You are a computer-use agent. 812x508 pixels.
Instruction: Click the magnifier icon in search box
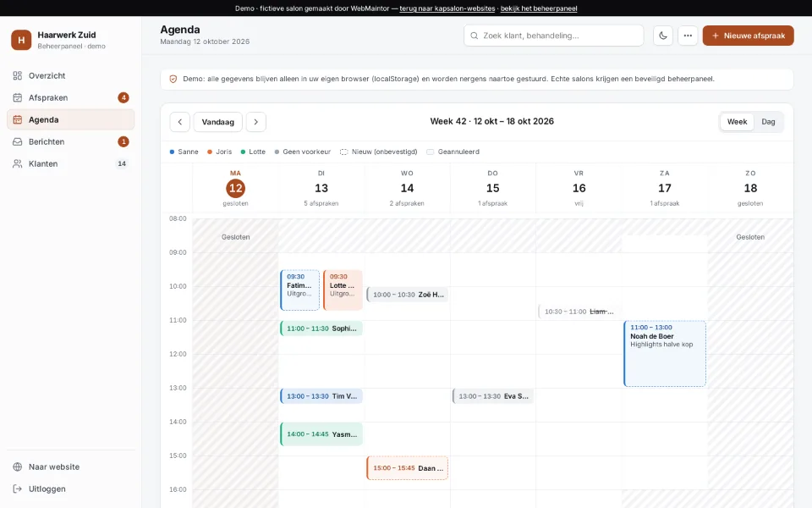[x=474, y=36]
